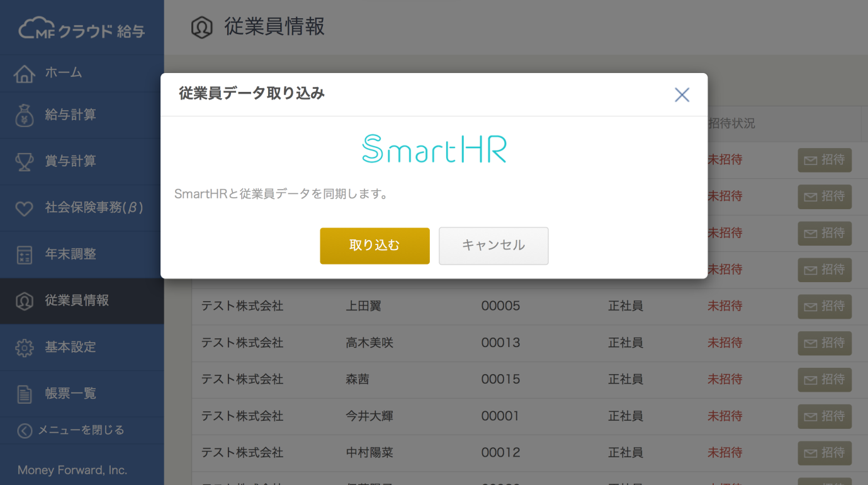This screenshot has height=485, width=868.
Task: Click the document report list icon
Action: pos(25,394)
